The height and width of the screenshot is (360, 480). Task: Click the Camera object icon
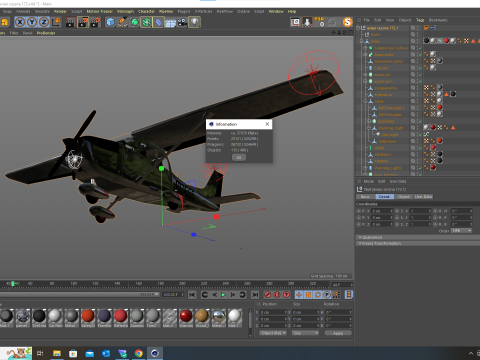click(x=182, y=22)
